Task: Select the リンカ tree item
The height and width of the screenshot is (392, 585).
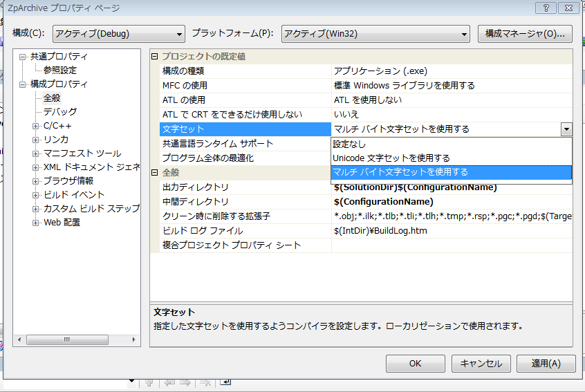Action: 56,140
